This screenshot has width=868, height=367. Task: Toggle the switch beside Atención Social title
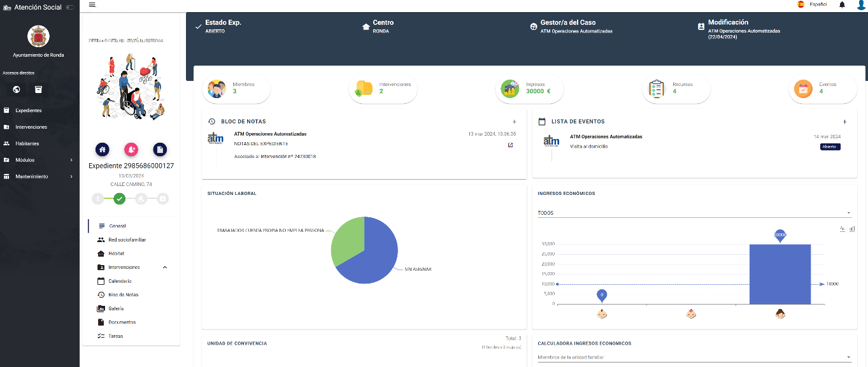click(70, 8)
